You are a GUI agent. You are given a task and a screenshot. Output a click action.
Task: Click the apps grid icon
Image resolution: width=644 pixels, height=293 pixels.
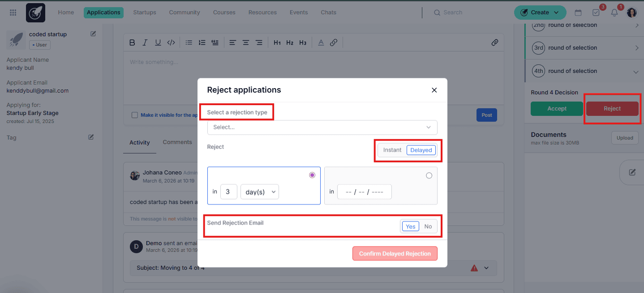(x=13, y=13)
